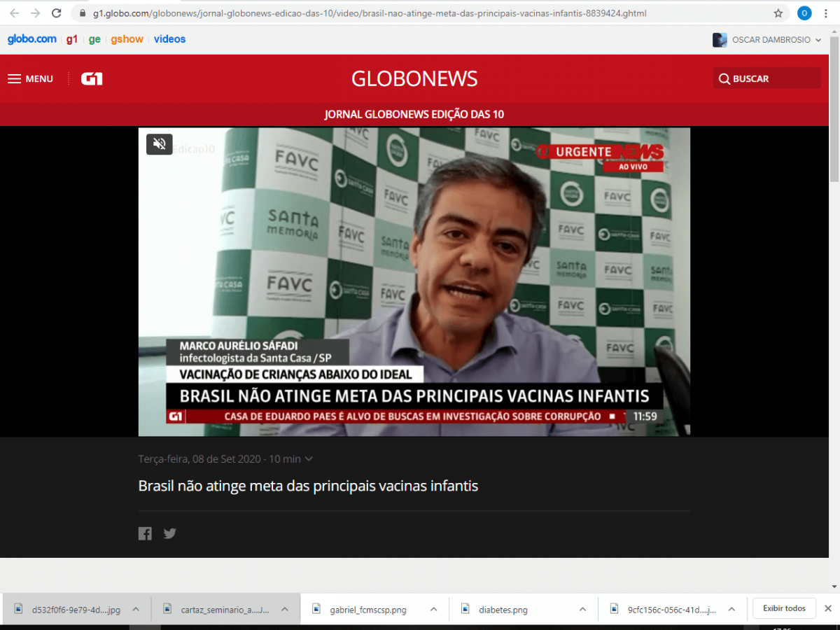View site security info via the padlock

(x=83, y=13)
